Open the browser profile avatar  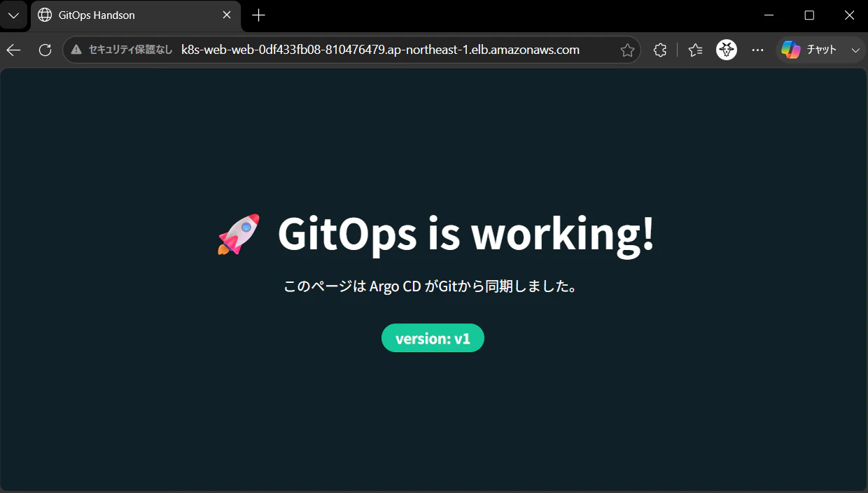[x=727, y=50]
